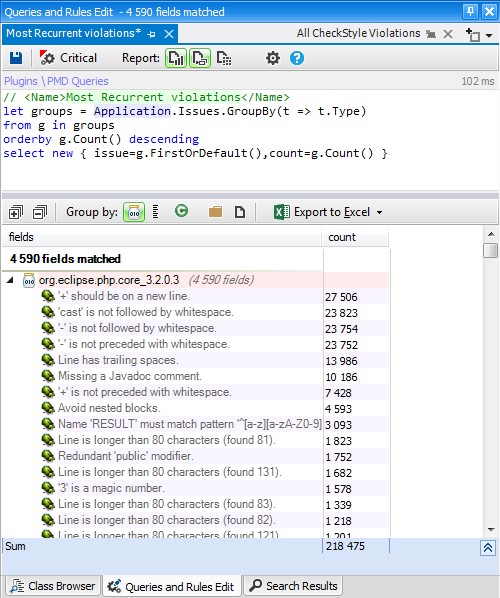Open the blue help question mark icon
500x598 pixels.
297,58
